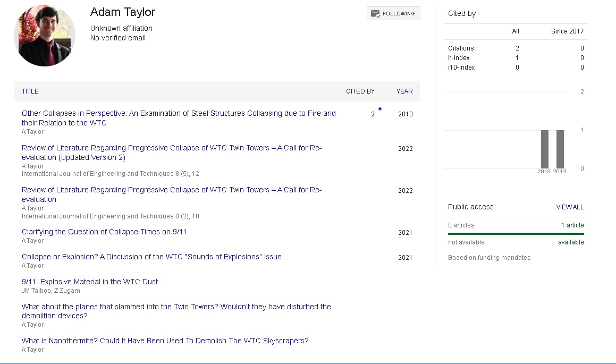Click year 2021 of 'Clarifying the Question' paper
The width and height of the screenshot is (616, 364).
405,232
